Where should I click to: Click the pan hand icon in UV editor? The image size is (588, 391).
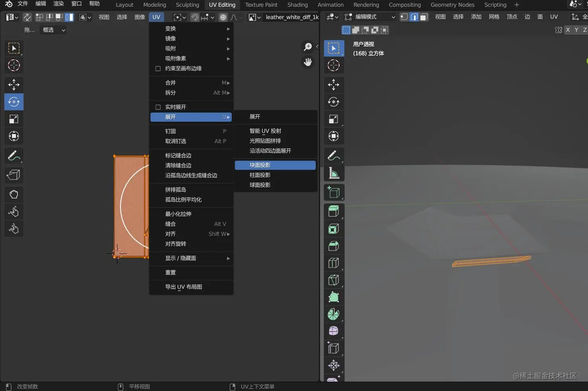point(308,62)
